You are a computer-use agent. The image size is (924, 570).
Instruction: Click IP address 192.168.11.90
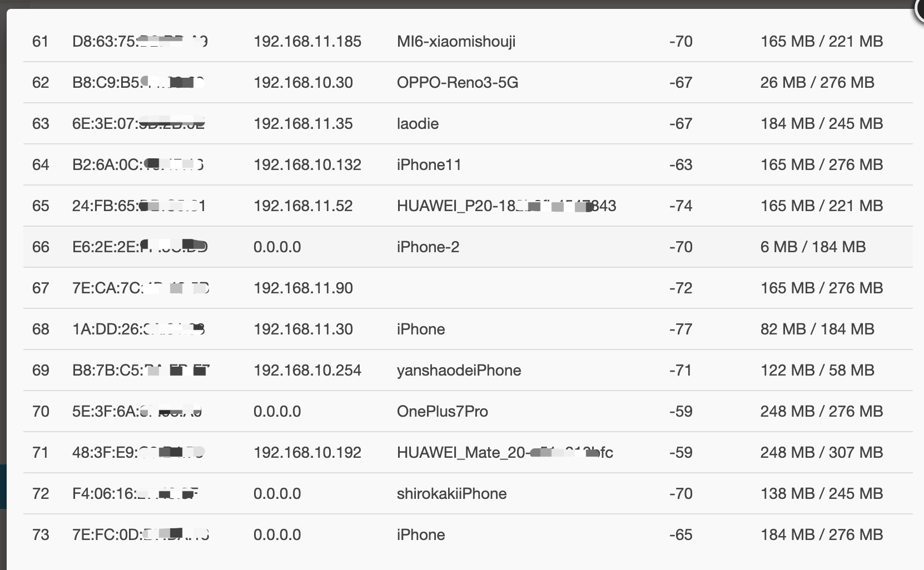click(303, 288)
